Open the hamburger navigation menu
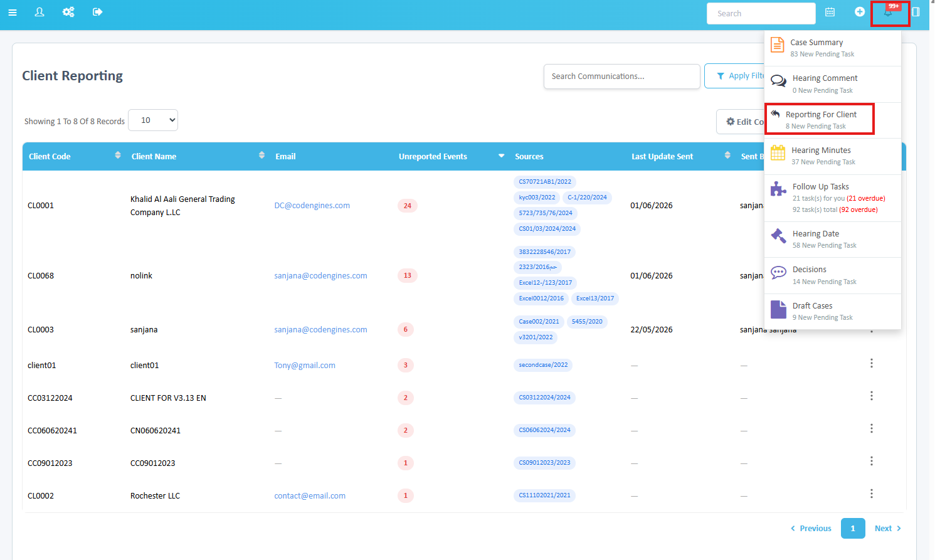Viewport: 935px width, 560px height. (x=13, y=13)
